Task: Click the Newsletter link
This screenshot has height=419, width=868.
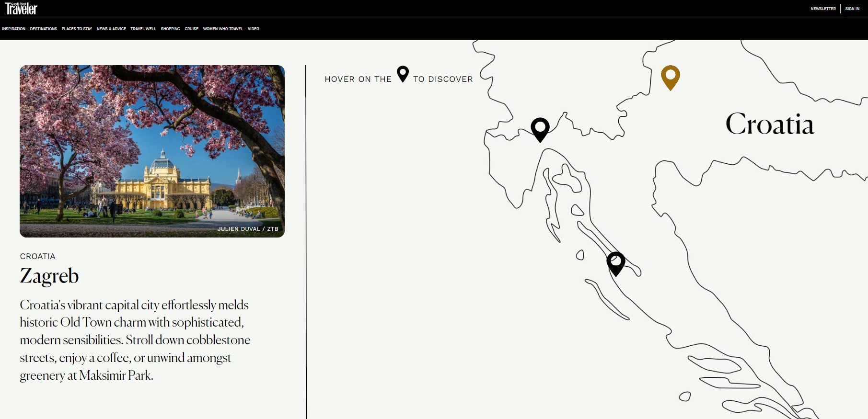Action: pos(823,9)
